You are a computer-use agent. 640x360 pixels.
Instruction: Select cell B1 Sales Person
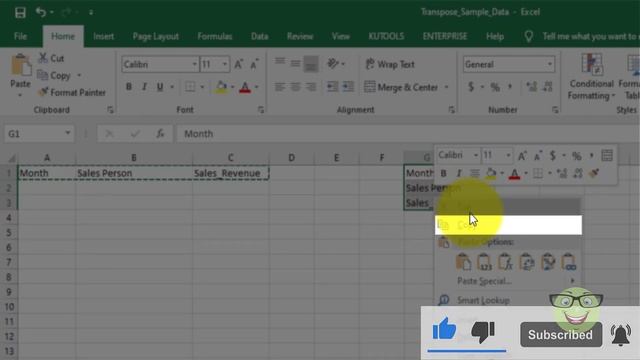click(134, 173)
